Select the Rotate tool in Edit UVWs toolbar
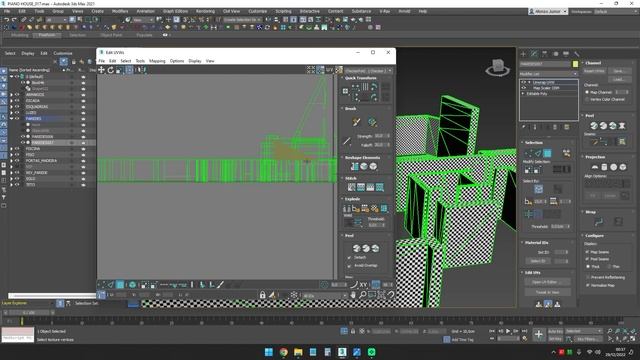Viewport: 640px width, 360px height. tap(110, 70)
